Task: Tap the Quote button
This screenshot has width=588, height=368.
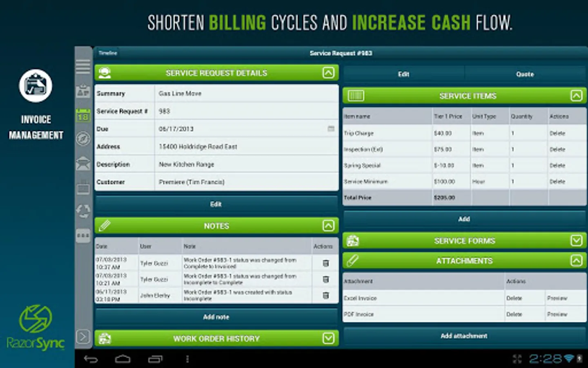Action: pyautogui.click(x=525, y=74)
